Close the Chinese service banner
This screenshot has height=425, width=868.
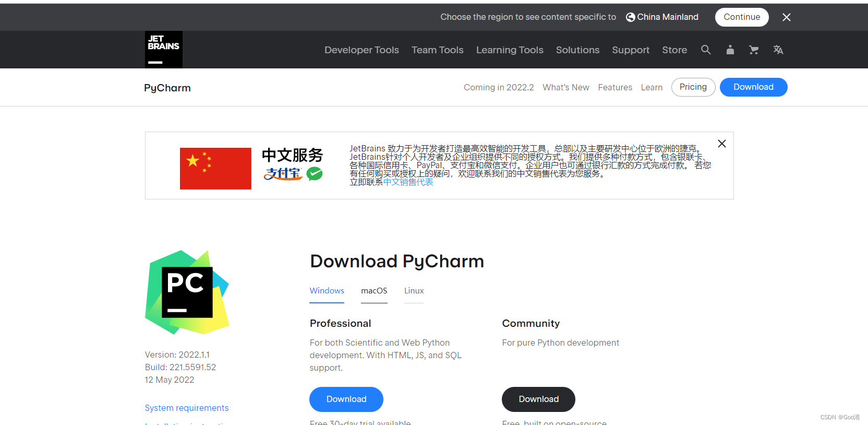point(722,144)
